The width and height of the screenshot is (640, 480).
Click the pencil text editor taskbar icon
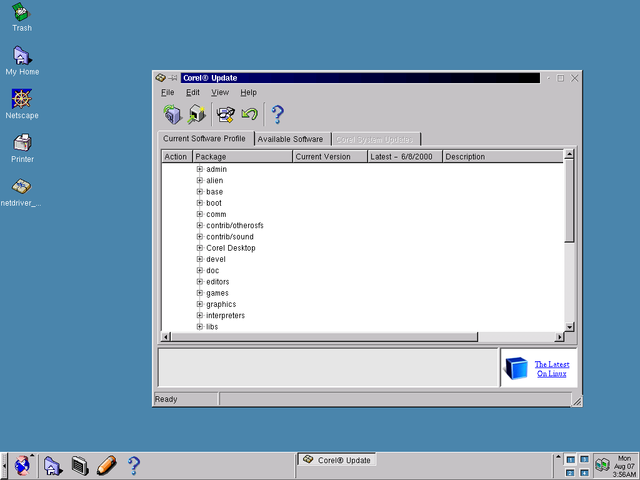[x=107, y=465]
